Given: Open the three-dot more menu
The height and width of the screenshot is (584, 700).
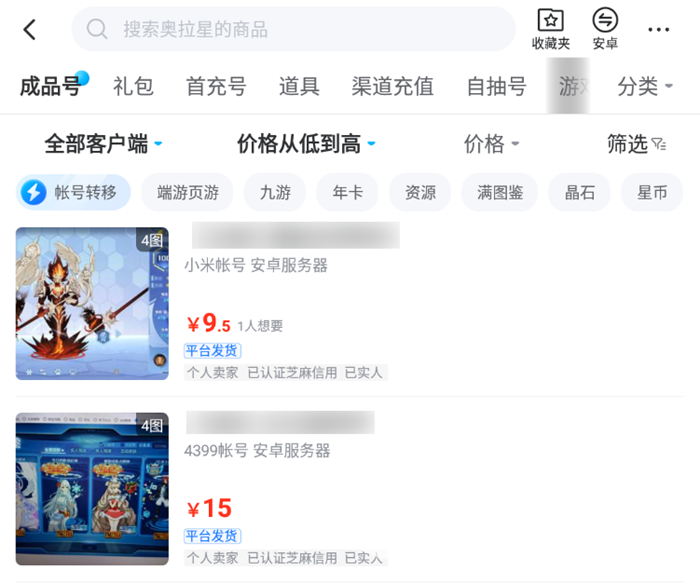Looking at the screenshot, I should pos(658,30).
